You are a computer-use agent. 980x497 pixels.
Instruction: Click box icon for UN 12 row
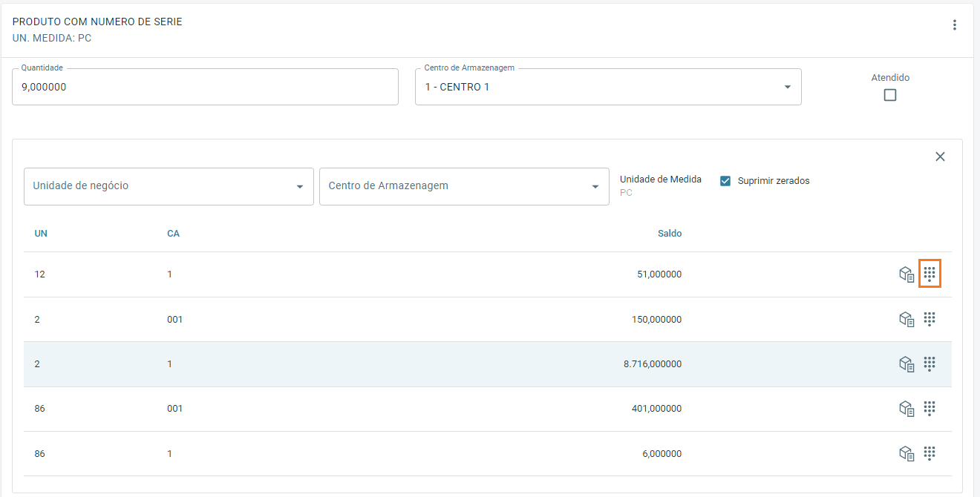(x=906, y=274)
